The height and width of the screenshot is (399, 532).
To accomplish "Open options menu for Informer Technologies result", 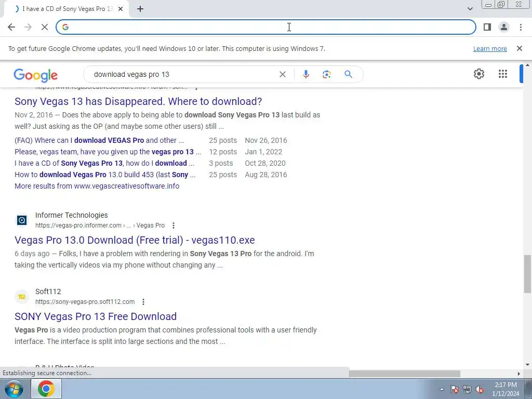I will point(174,225).
